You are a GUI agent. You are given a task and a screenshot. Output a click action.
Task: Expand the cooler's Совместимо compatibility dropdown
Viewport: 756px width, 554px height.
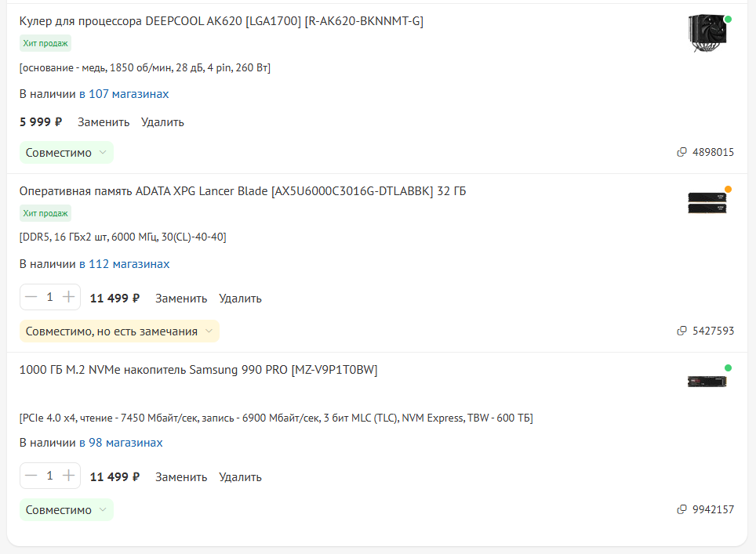(67, 153)
